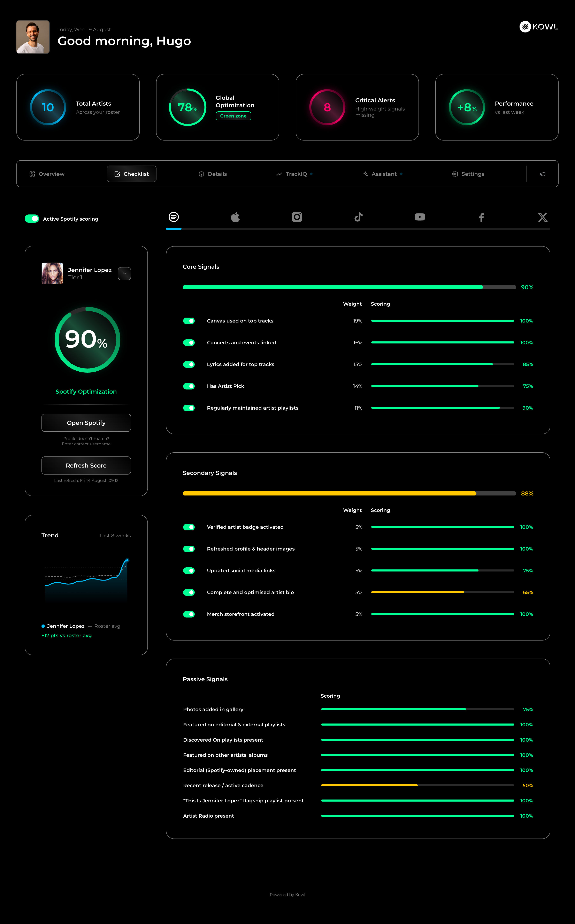Toggle Refreshed profile & header images
Screen dimensions: 575x924
coord(189,549)
